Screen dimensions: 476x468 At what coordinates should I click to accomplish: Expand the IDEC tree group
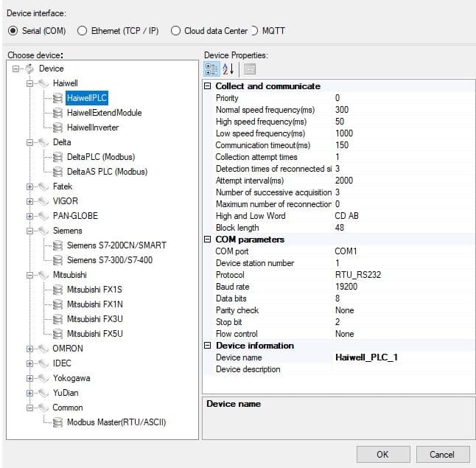click(29, 363)
